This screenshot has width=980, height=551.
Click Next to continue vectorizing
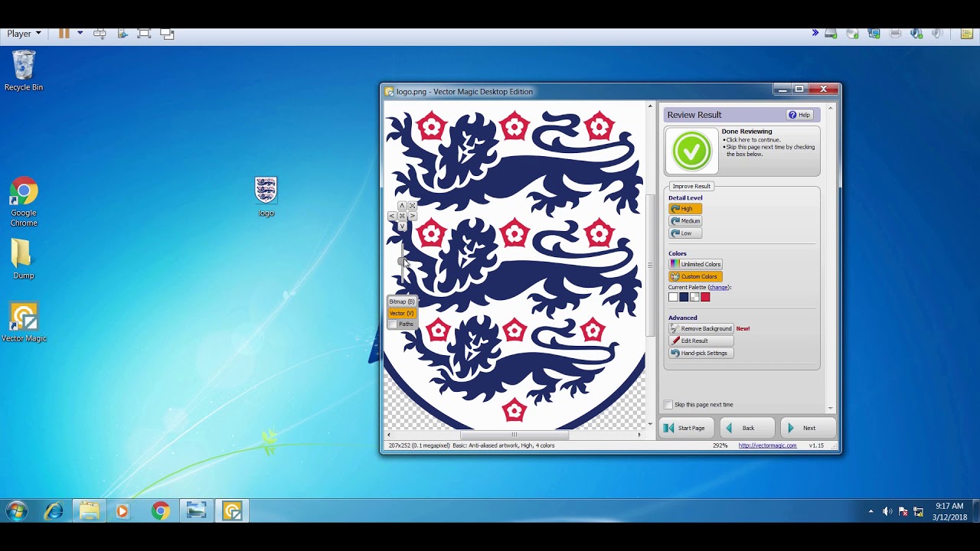pos(807,428)
